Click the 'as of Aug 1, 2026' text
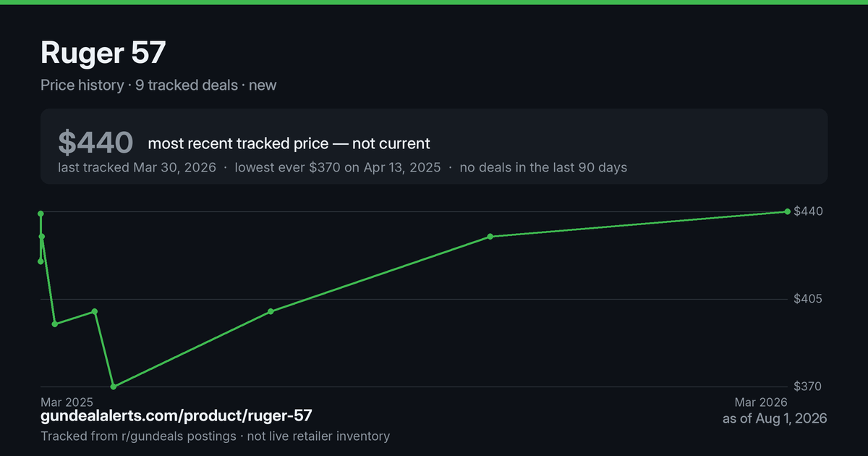Viewport: 868px width, 456px height. pos(775,418)
